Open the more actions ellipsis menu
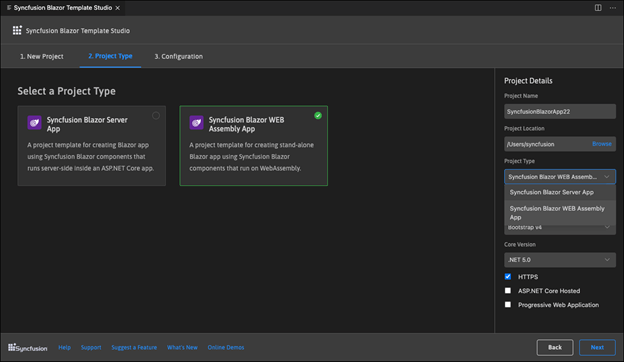The image size is (624, 362). 612,8
